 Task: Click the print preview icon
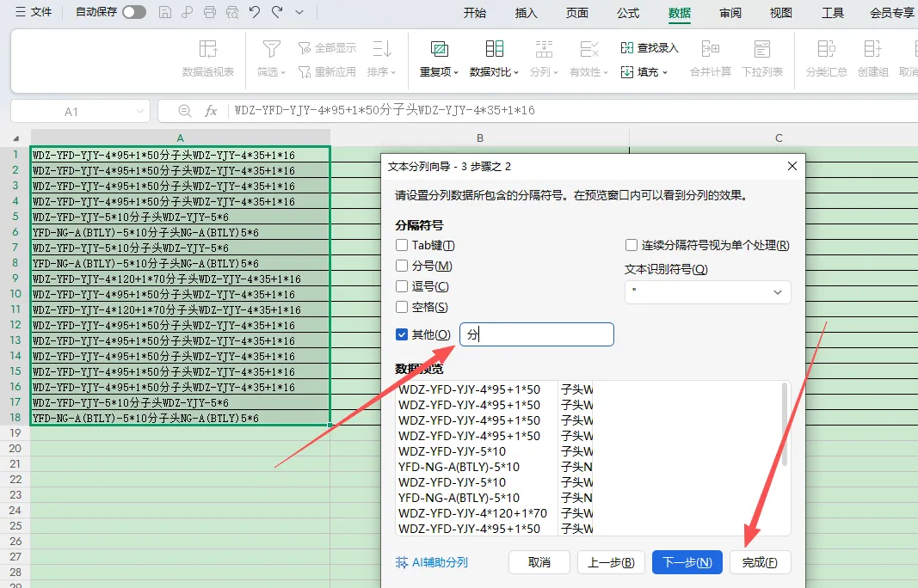(x=232, y=12)
